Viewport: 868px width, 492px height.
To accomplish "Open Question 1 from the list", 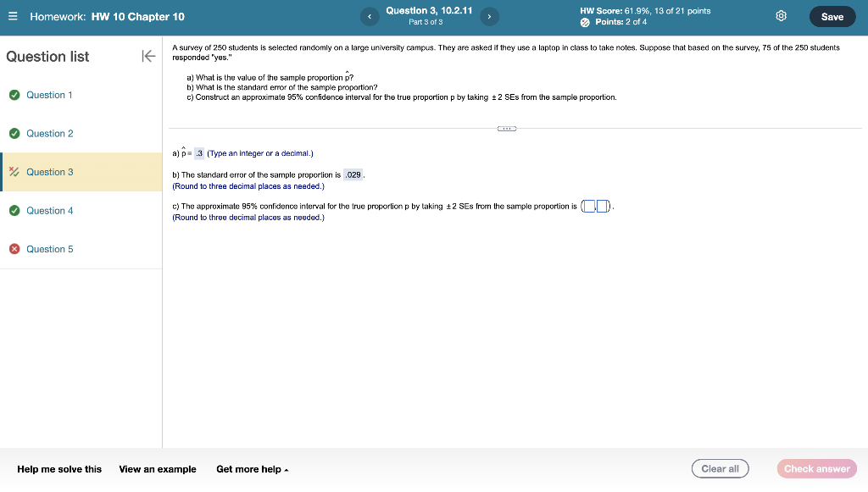I will click(x=49, y=95).
